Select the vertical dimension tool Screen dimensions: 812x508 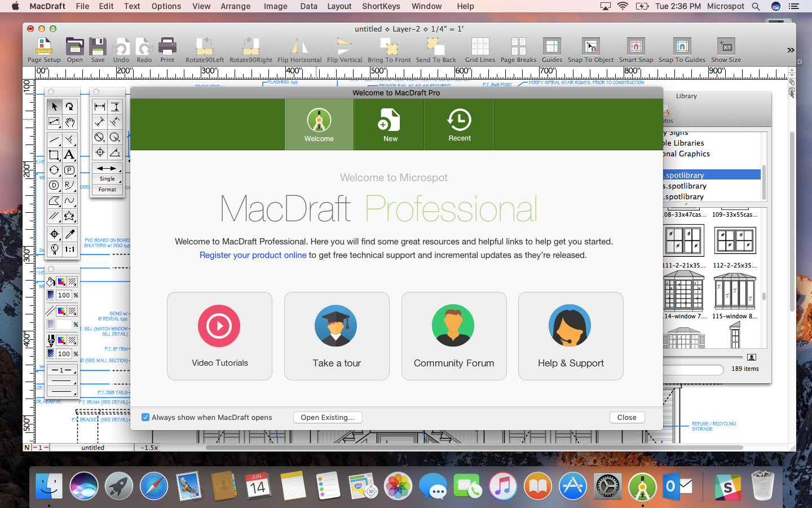click(x=115, y=106)
